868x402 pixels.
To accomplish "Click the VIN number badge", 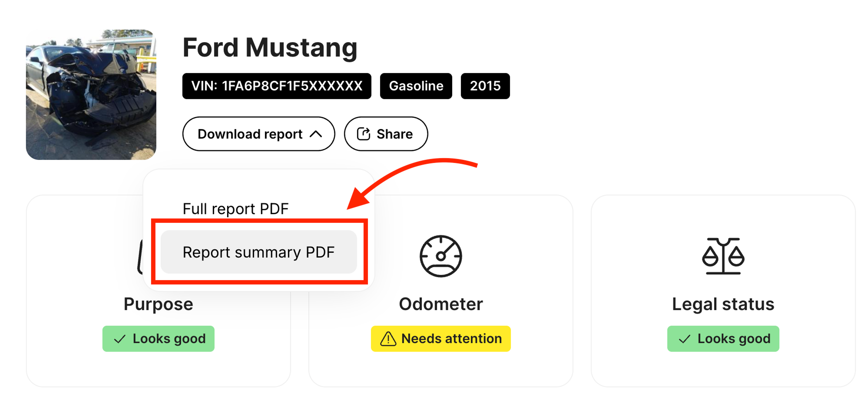I will 277,86.
